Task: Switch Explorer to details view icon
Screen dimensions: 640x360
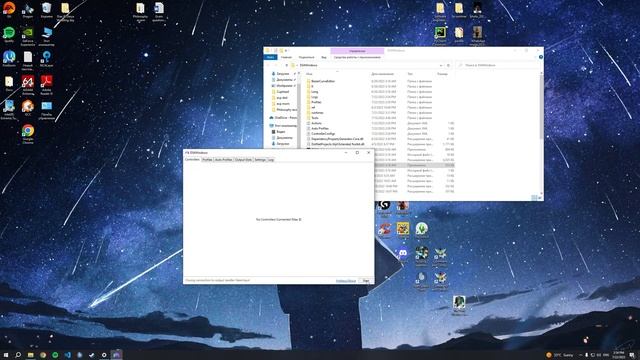Action: (x=534, y=198)
